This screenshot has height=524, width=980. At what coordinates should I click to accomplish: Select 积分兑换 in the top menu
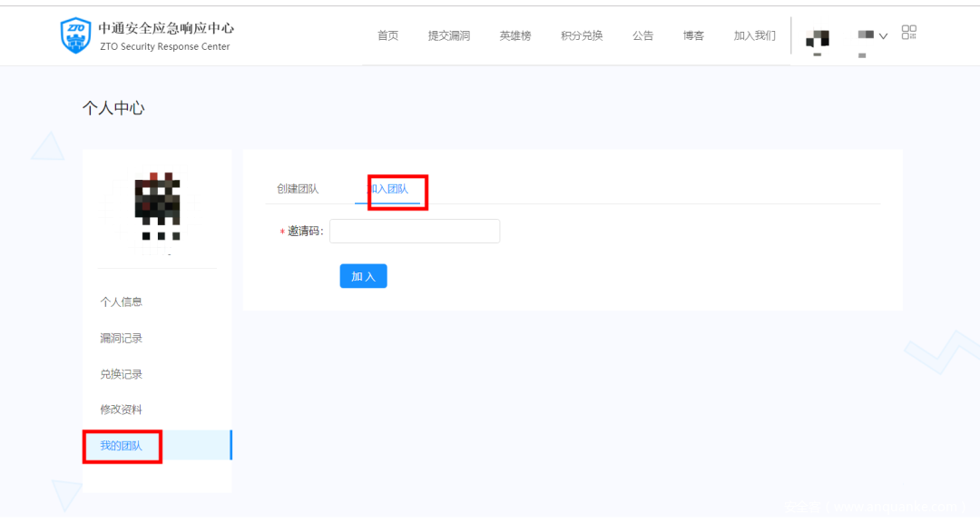[x=582, y=35]
